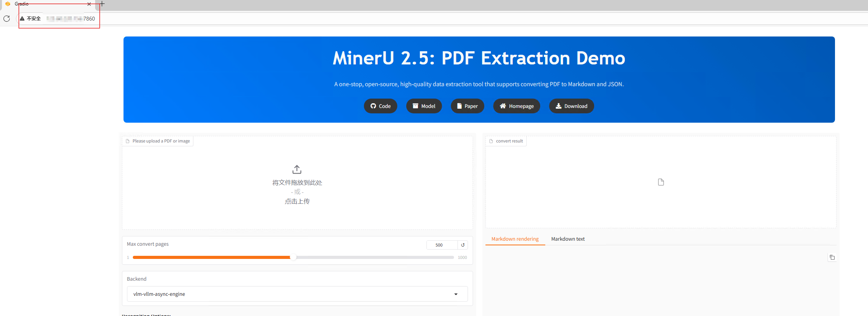Viewport: 868px width, 316px height.
Task: Switch to the Markdown text tab
Action: 568,239
